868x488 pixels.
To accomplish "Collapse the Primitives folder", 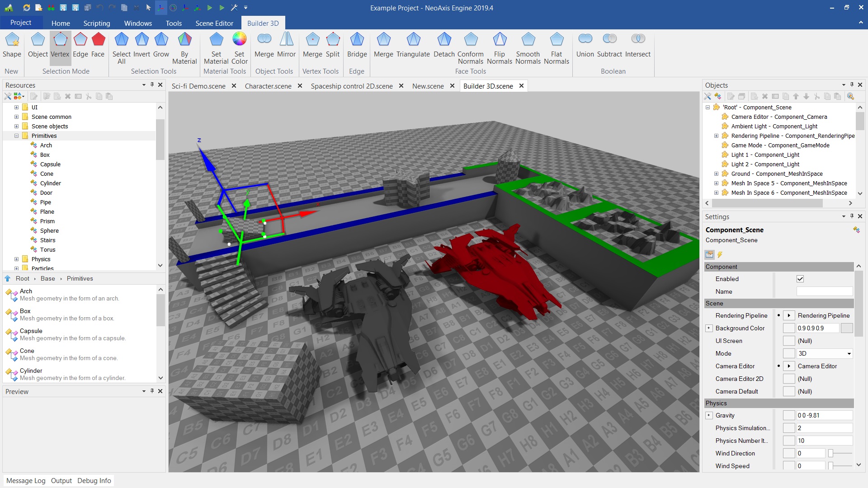I will [16, 136].
